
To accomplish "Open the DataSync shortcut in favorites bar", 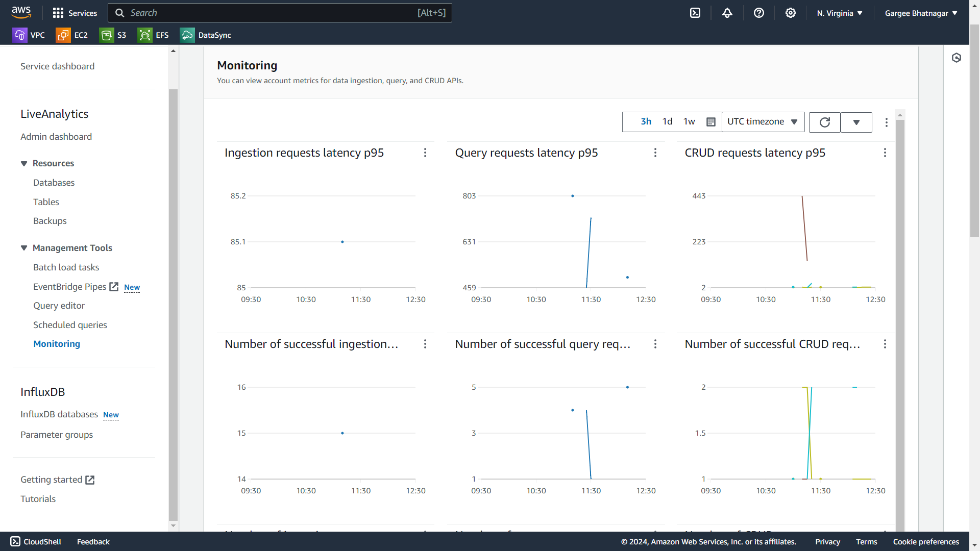I will click(206, 35).
